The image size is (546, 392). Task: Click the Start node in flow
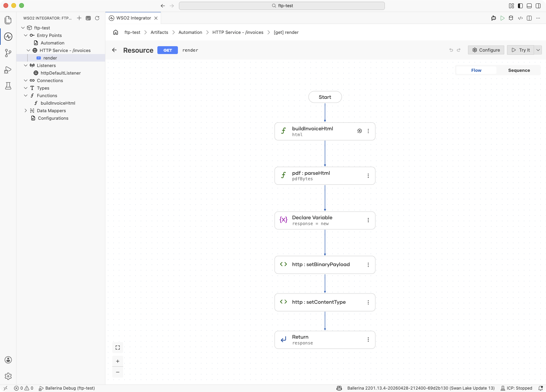pos(325,97)
